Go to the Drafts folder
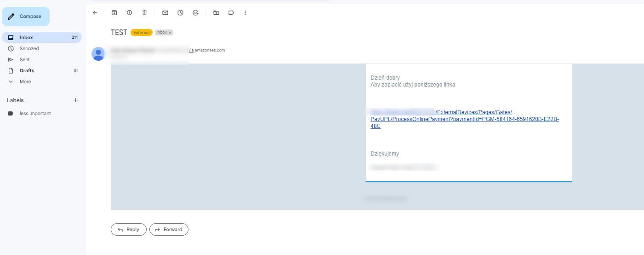 point(27,70)
